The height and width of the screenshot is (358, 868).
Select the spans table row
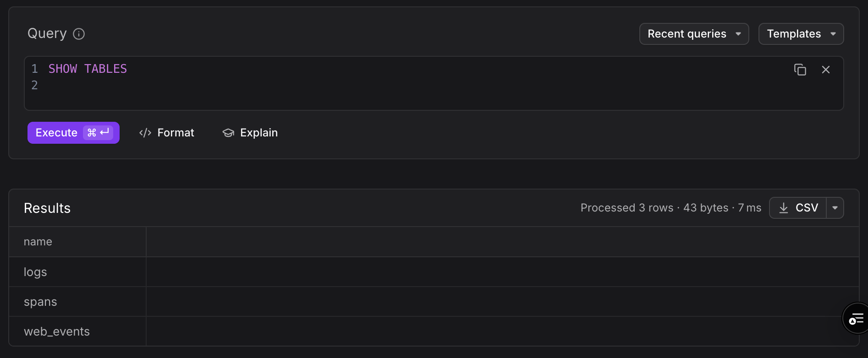[x=40, y=302]
